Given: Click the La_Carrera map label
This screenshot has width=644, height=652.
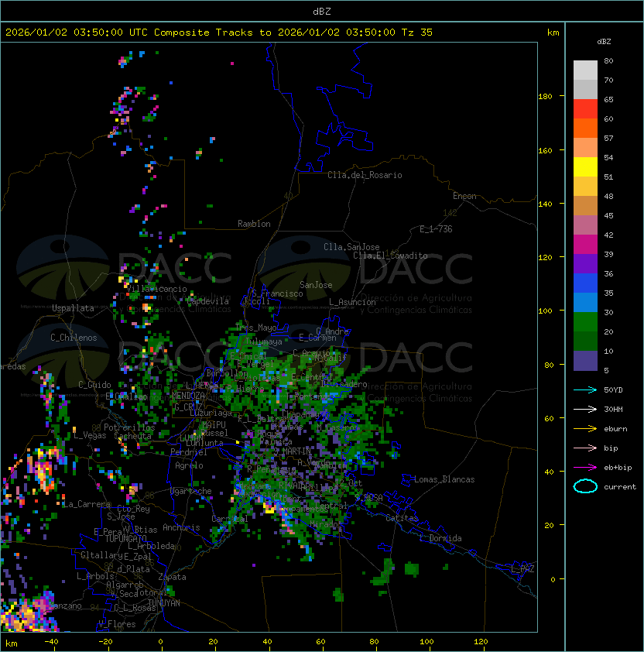Looking at the screenshot, I should click(87, 504).
